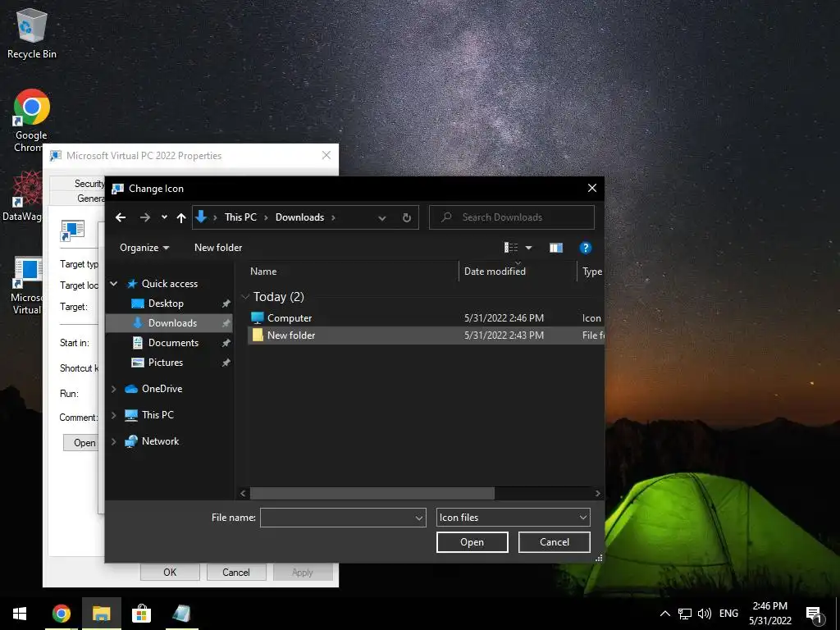Click the New folder toolbar button
This screenshot has width=840, height=630.
click(x=218, y=248)
